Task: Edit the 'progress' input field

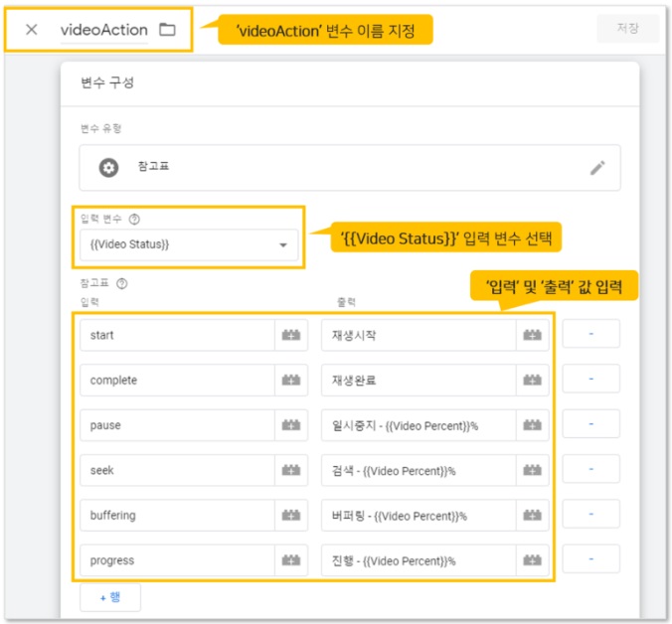Action: [x=177, y=560]
